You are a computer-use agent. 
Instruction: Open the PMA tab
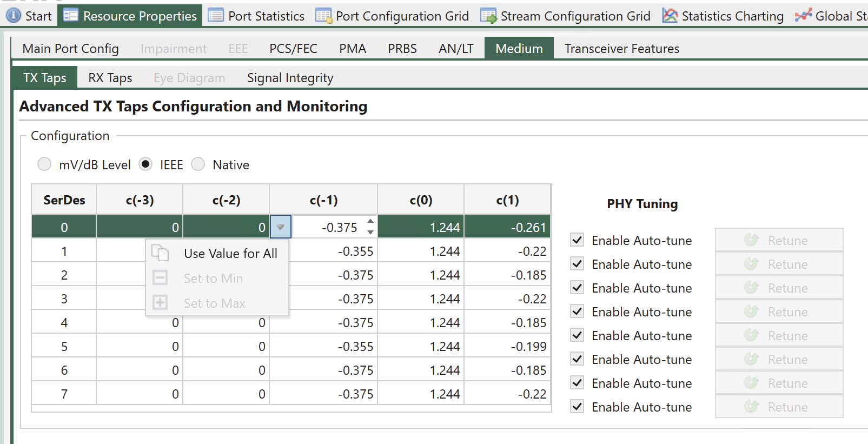[353, 49]
